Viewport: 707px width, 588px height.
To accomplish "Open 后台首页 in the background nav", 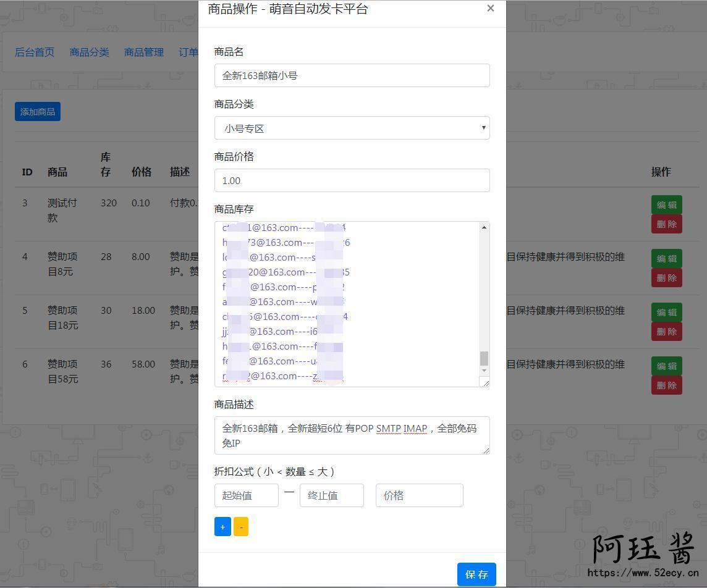I will (x=35, y=52).
